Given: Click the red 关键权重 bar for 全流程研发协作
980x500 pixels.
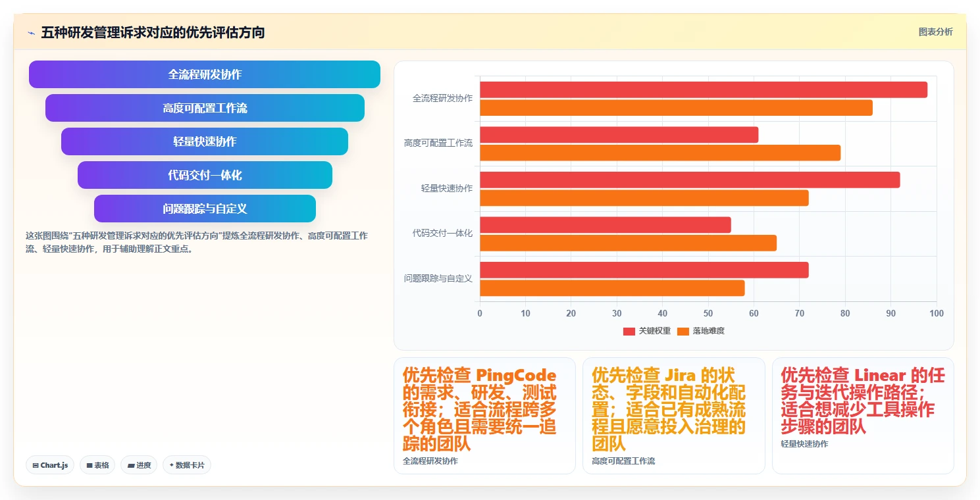Looking at the screenshot, I should coord(704,89).
